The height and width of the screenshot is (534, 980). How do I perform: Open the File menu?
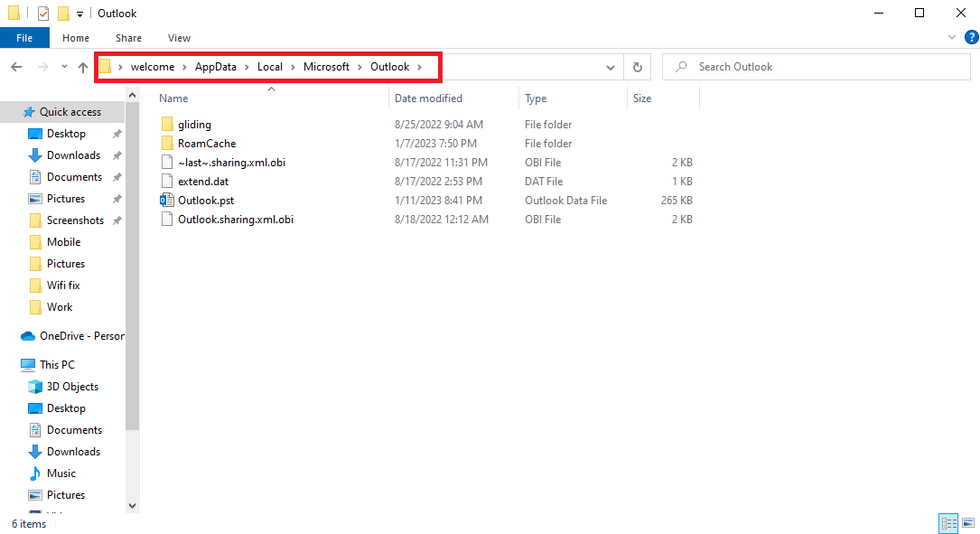[x=24, y=38]
